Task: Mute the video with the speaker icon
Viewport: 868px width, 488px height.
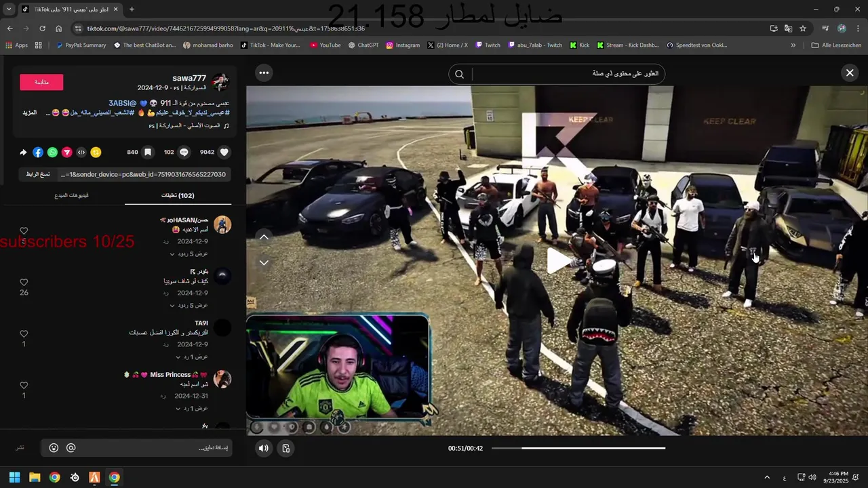Action: (264, 448)
